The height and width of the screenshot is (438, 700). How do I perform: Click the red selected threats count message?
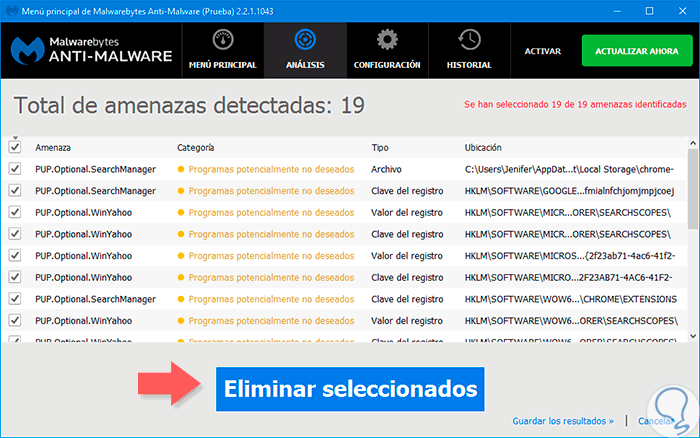pos(575,104)
